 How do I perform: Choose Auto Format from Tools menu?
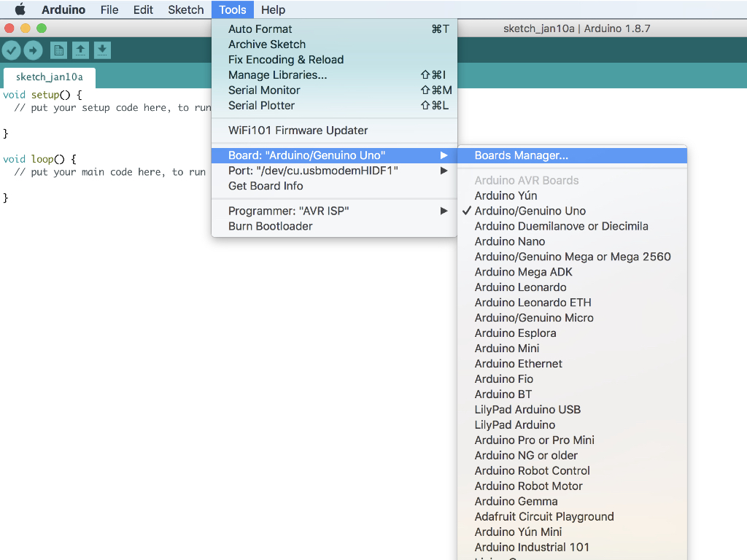coord(334,29)
